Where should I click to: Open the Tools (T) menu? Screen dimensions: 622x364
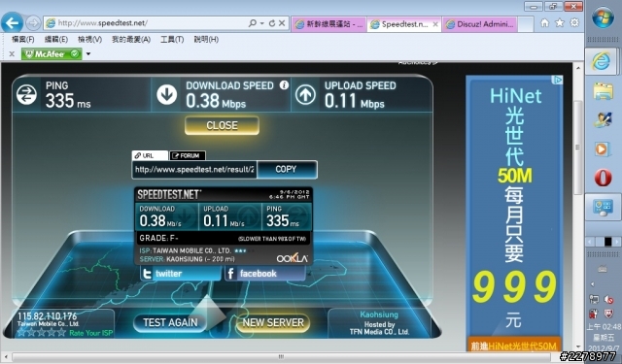(x=172, y=39)
